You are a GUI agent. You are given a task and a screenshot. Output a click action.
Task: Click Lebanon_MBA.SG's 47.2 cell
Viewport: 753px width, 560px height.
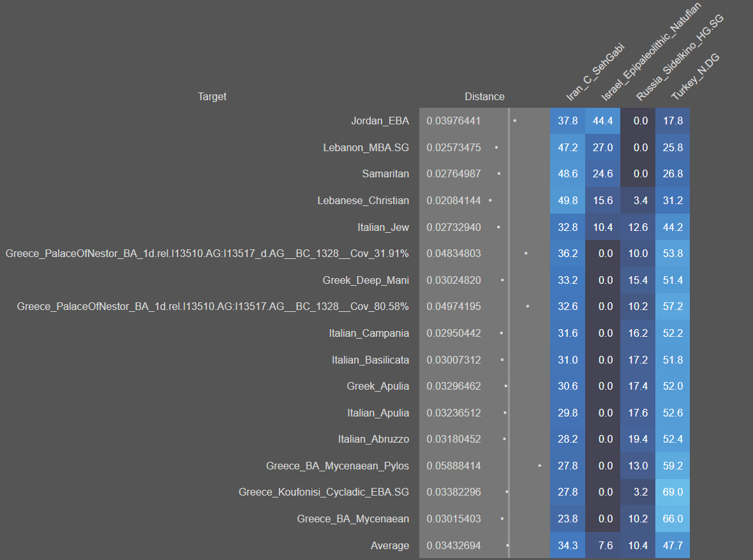click(568, 147)
